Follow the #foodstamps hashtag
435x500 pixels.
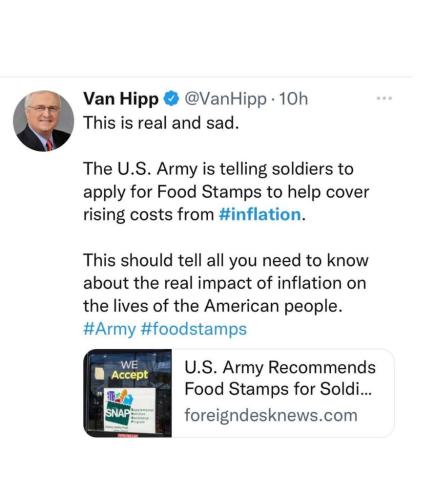point(194,329)
